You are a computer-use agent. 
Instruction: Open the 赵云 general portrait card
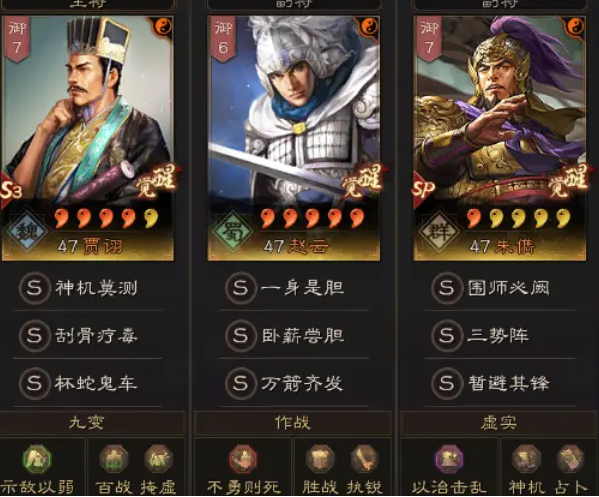293,138
